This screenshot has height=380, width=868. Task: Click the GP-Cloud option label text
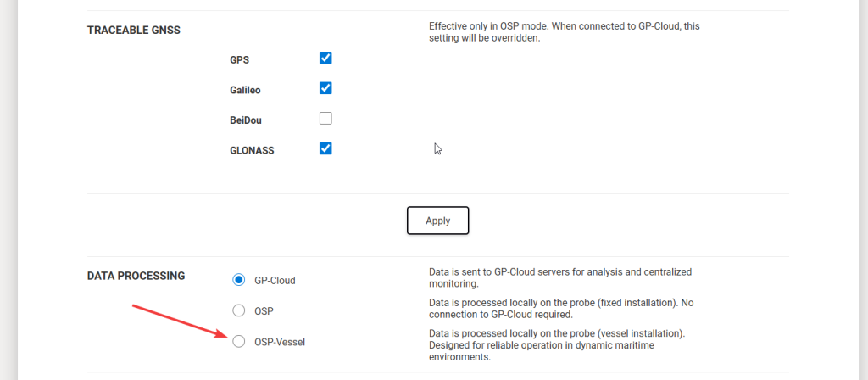click(x=275, y=281)
